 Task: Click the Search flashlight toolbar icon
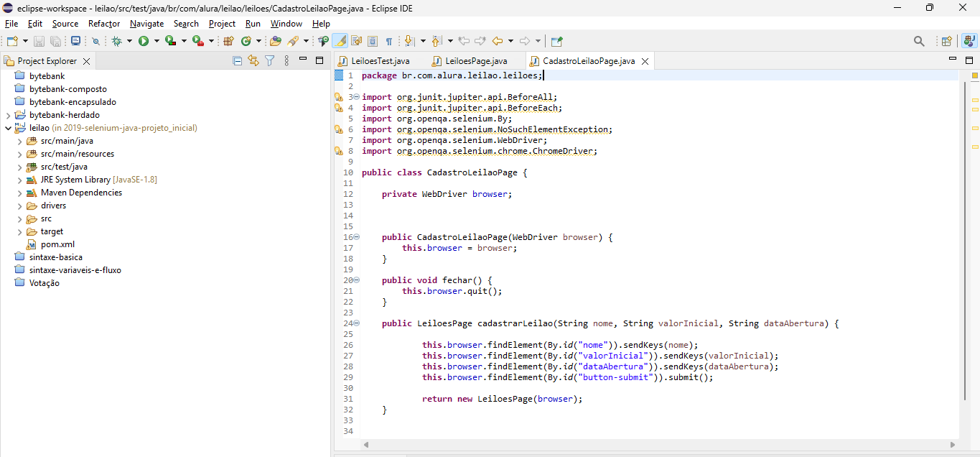[293, 41]
